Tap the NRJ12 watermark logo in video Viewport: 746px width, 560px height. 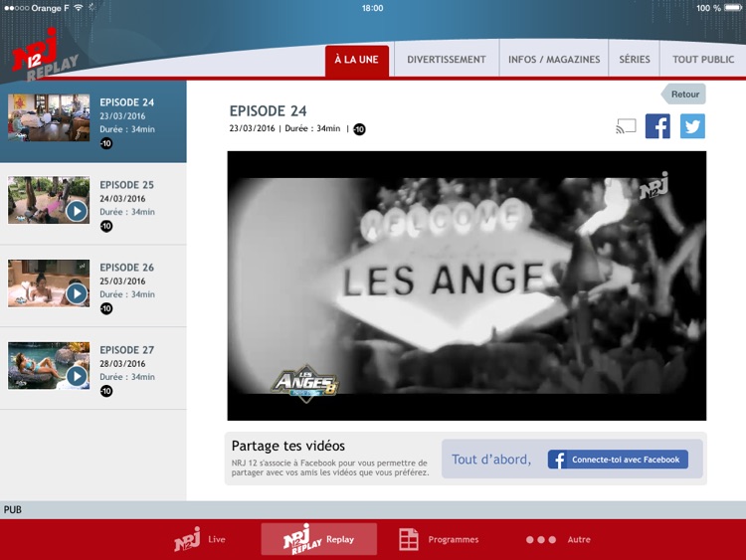pyautogui.click(x=654, y=186)
